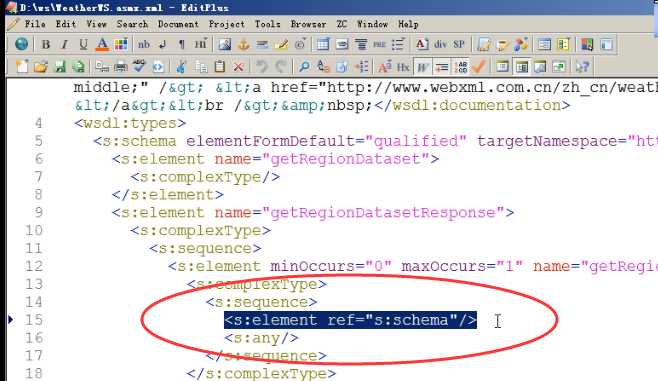Open the Help menu
Screen dimensions: 658x381
408,24
